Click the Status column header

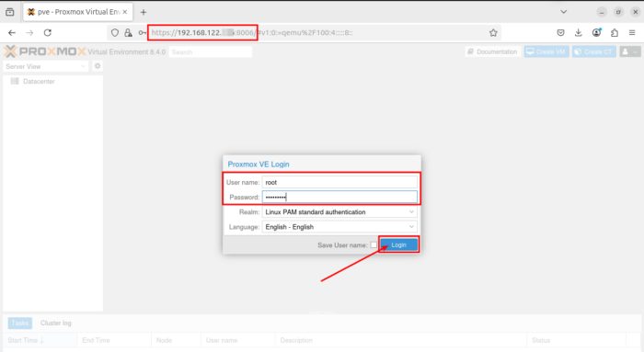(x=576, y=340)
